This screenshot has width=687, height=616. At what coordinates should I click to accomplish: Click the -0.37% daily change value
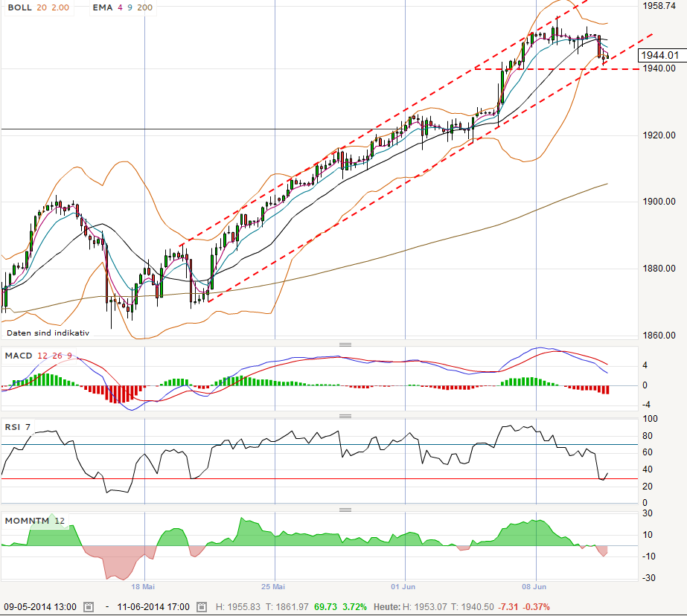[x=537, y=607]
